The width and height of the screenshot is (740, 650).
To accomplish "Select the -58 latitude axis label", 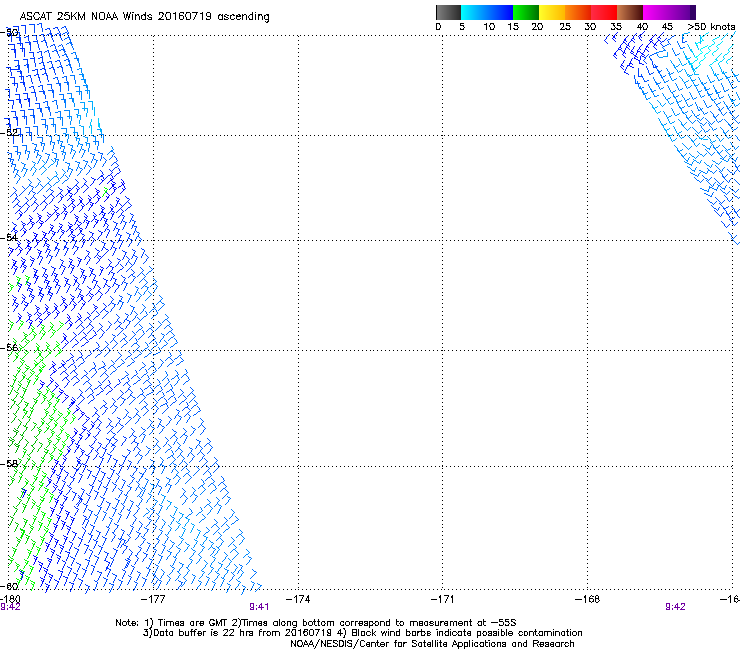I will tap(10, 464).
